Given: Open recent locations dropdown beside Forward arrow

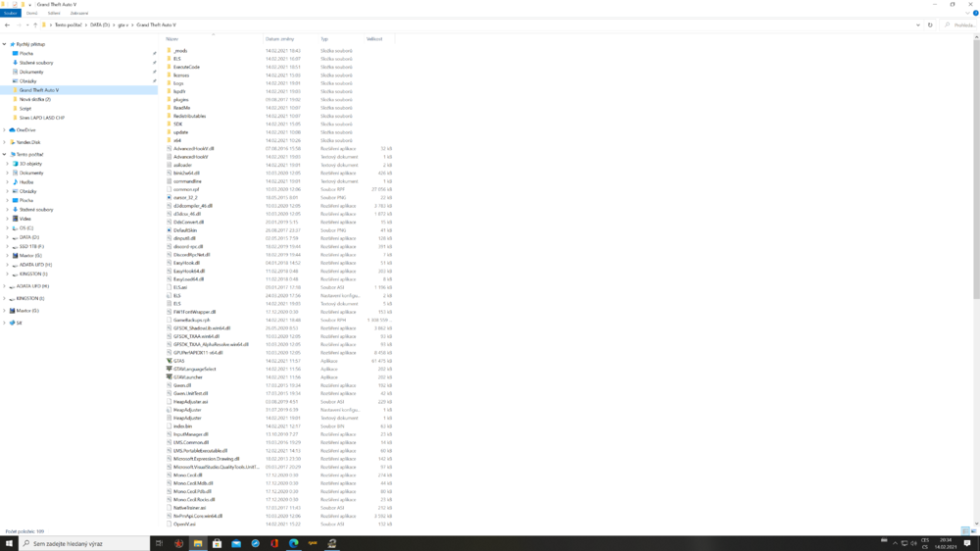Looking at the screenshot, I should tap(27, 25).
